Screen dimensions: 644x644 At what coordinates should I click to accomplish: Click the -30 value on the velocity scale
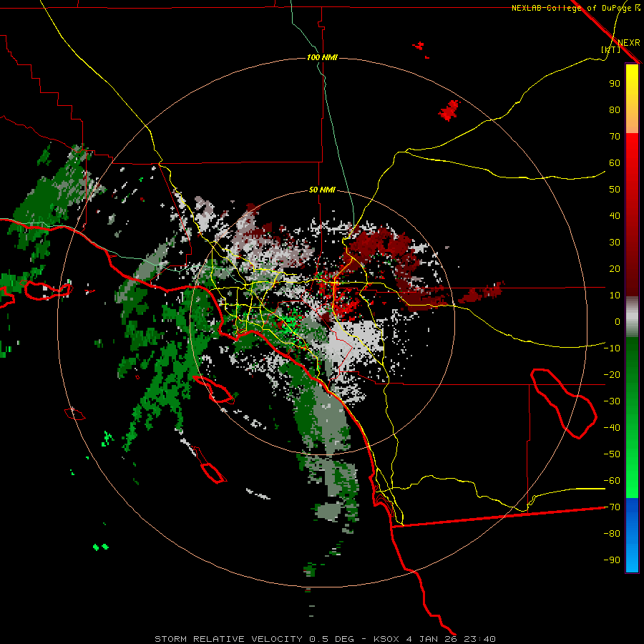pos(612,401)
